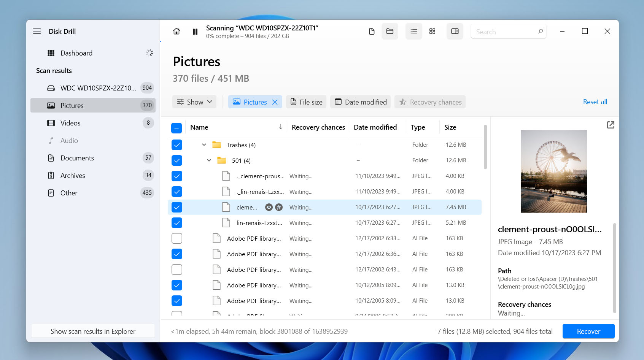This screenshot has height=360, width=644.
Task: Uncheck the lin-renais-LzxxJ 5.21 MB checkbox
Action: [x=177, y=223]
